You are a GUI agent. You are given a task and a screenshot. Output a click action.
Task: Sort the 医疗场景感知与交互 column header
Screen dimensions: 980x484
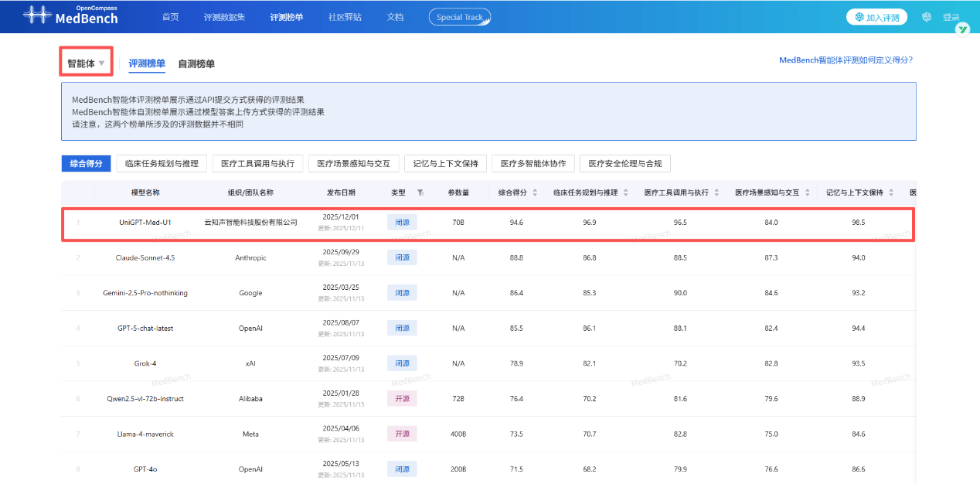coord(808,193)
